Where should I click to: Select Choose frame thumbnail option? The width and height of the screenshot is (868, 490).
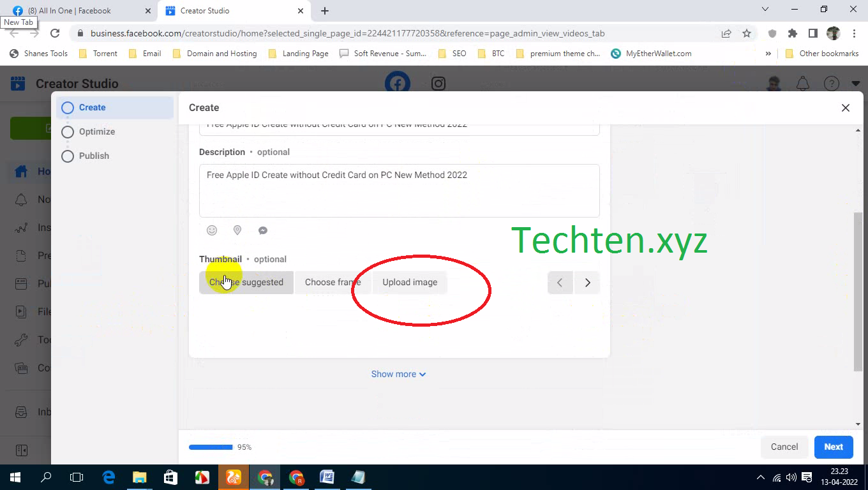coord(333,283)
